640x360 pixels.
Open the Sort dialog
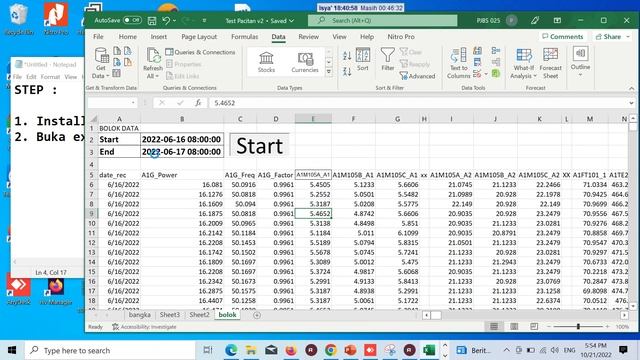tap(363, 60)
